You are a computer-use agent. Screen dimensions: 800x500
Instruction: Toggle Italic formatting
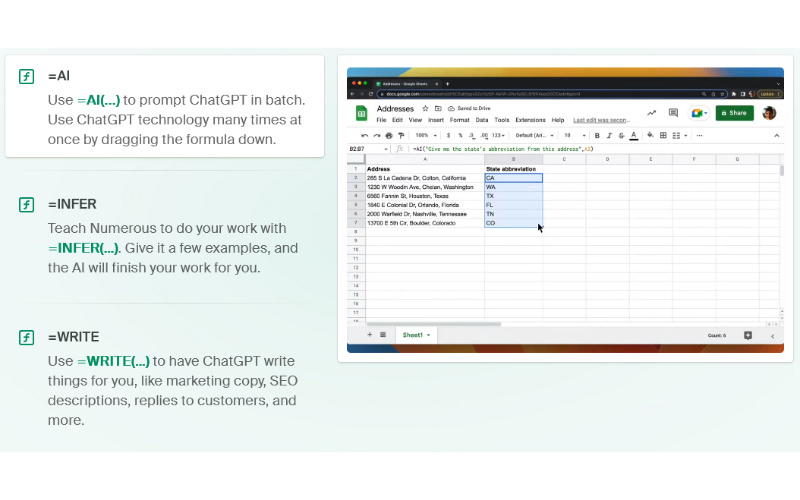coord(609,136)
